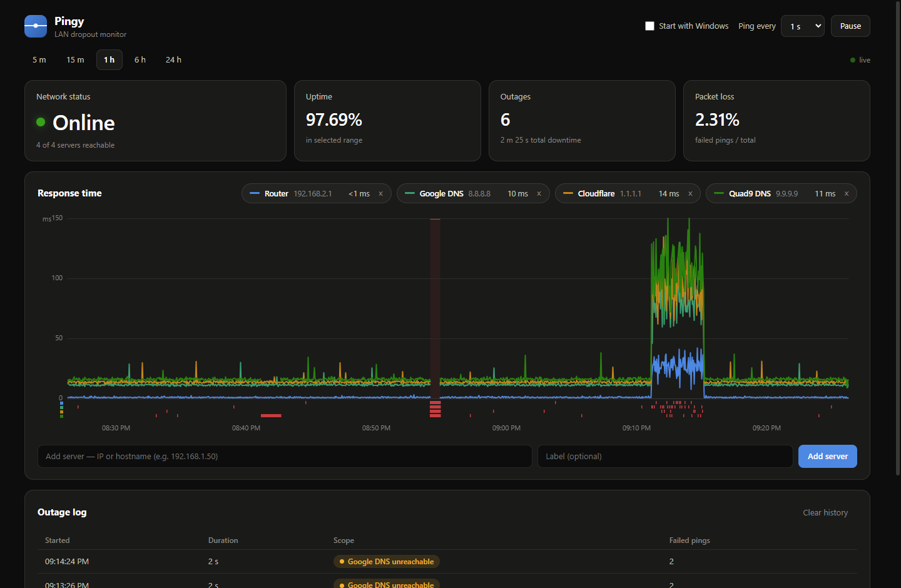
Task: Click the Router 192.168.2.1 server chip
Action: point(316,194)
